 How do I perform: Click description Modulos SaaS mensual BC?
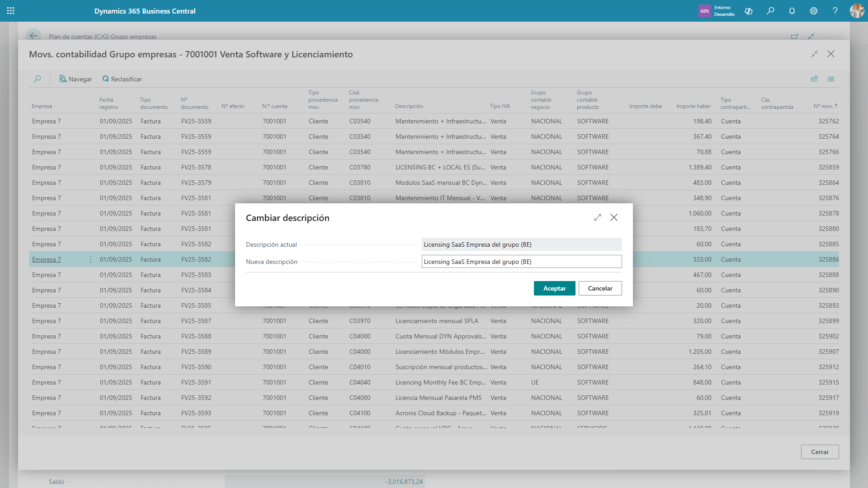pyautogui.click(x=441, y=183)
